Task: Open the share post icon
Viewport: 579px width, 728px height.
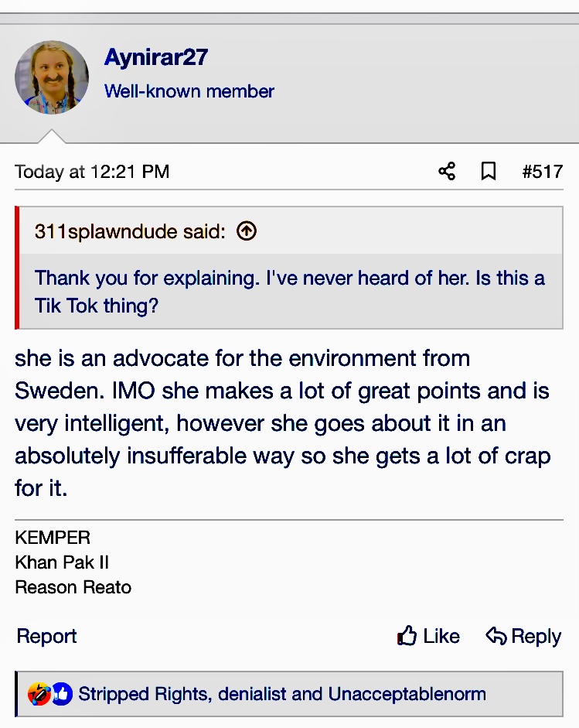Action: 447,171
